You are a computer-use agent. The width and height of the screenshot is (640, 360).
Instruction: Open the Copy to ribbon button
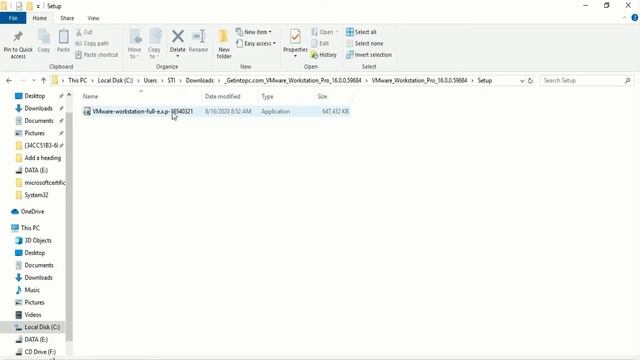tap(154, 44)
